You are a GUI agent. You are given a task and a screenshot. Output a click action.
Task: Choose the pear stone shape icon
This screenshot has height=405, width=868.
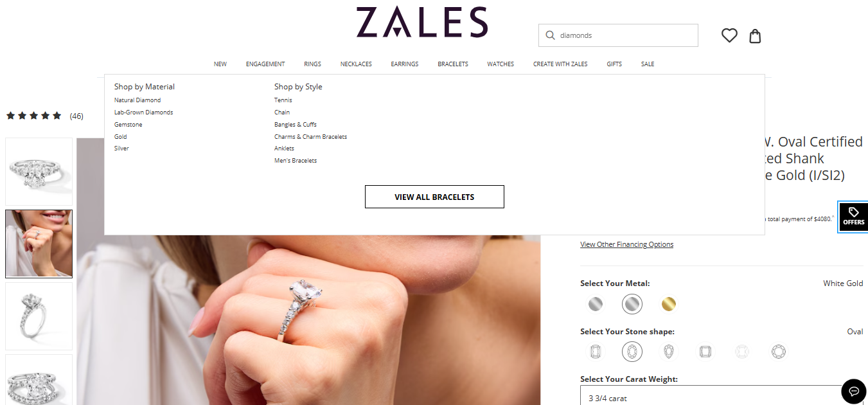coord(669,352)
